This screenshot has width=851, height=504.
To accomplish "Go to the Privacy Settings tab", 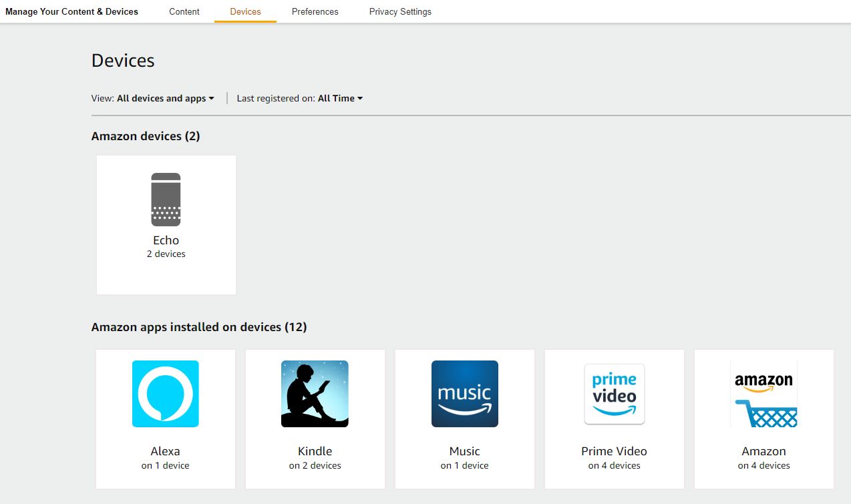I will (x=400, y=11).
